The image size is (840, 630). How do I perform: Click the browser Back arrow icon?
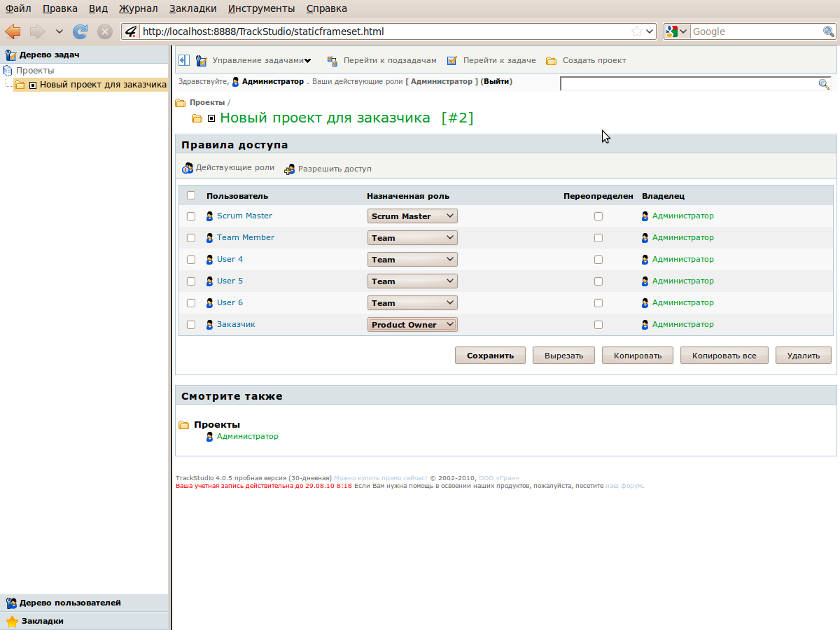click(13, 31)
